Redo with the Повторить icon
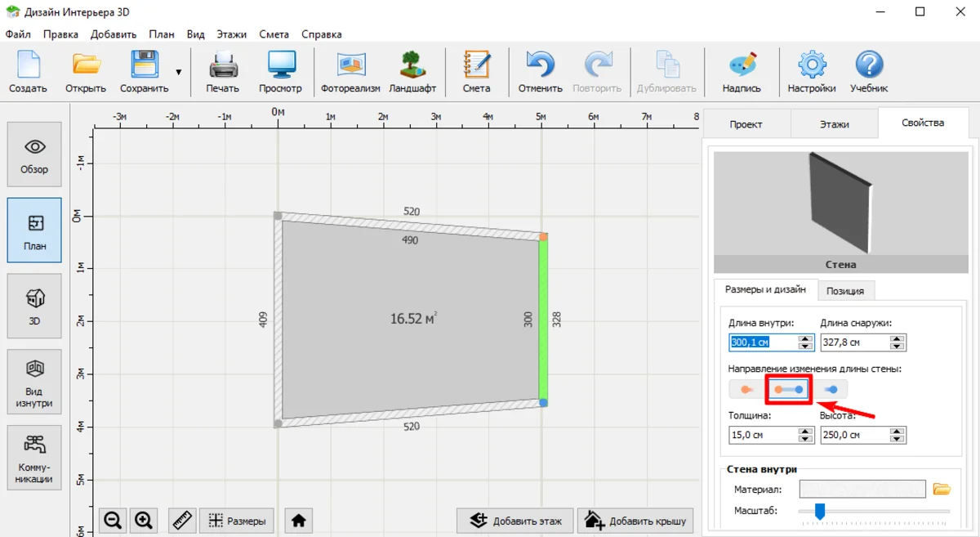The width and height of the screenshot is (980, 537). tap(597, 72)
